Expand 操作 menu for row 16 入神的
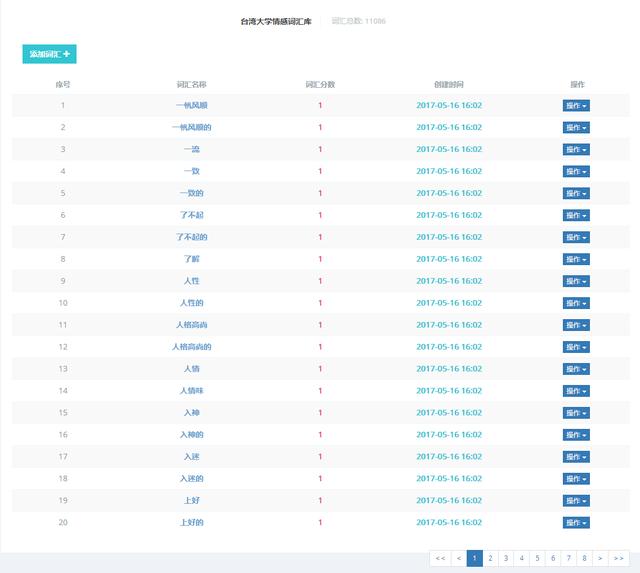The width and height of the screenshot is (640, 573). click(x=576, y=435)
